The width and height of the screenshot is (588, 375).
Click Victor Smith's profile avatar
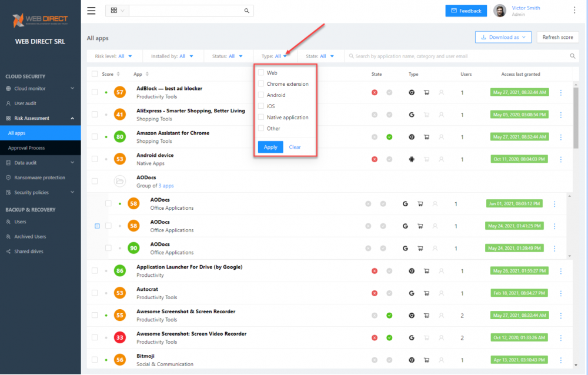(x=499, y=11)
